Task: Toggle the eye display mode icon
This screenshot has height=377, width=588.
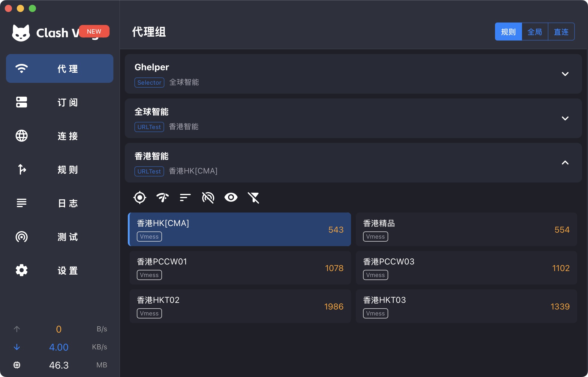Action: point(231,198)
